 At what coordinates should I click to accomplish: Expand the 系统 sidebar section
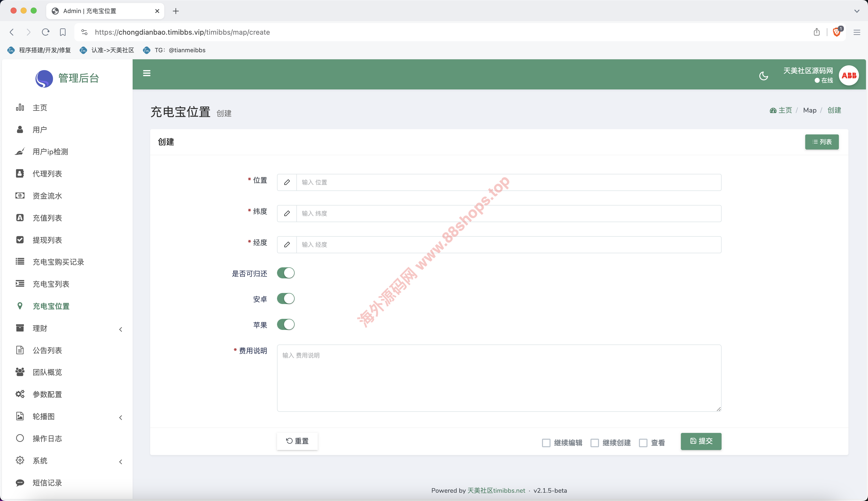tap(69, 461)
